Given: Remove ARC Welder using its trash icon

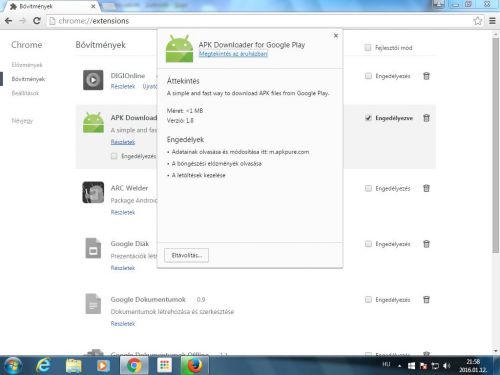Looking at the screenshot, I should pos(426,188).
